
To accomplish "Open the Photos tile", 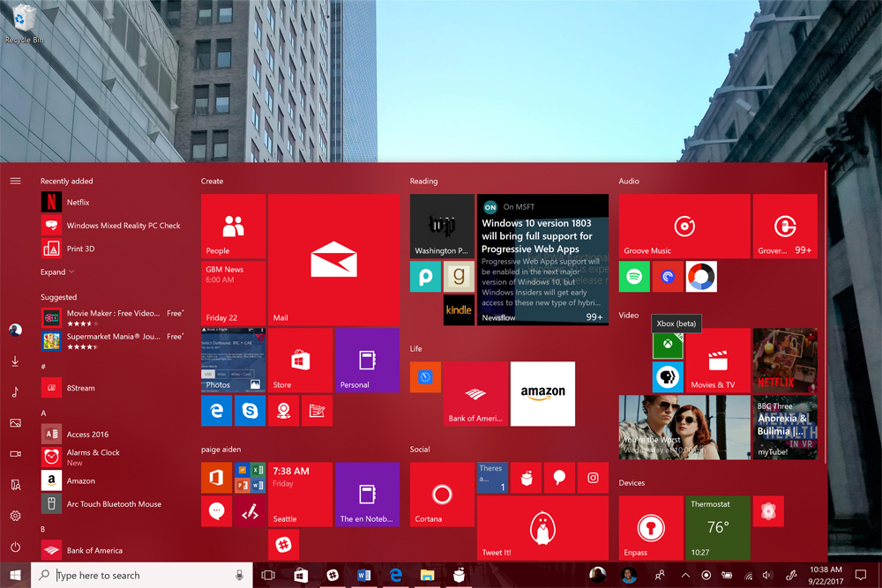I will point(233,361).
